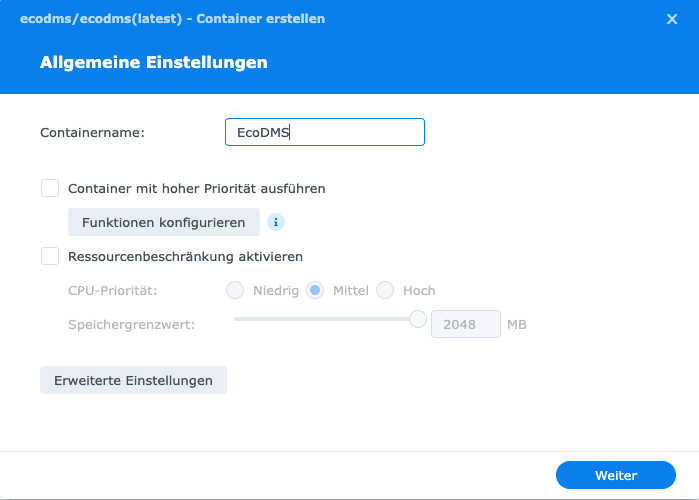The height and width of the screenshot is (500, 699).
Task: Choose the 'Mittel' CPU priority radio button
Action: [315, 290]
